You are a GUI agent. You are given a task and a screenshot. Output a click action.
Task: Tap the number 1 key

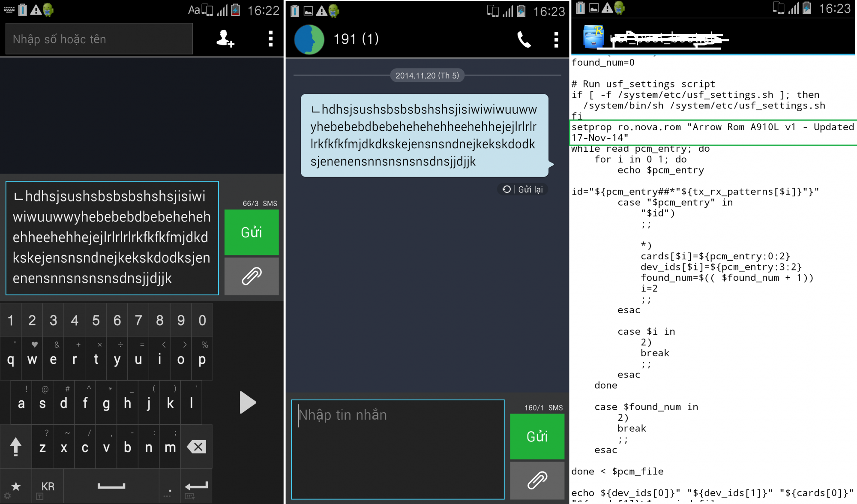(11, 320)
